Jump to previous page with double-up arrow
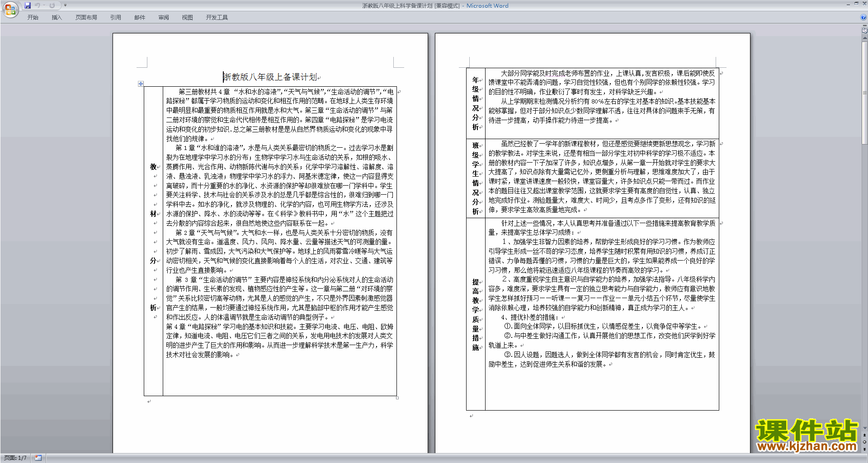Image resolution: width=868 pixels, height=463 pixels. (x=865, y=435)
